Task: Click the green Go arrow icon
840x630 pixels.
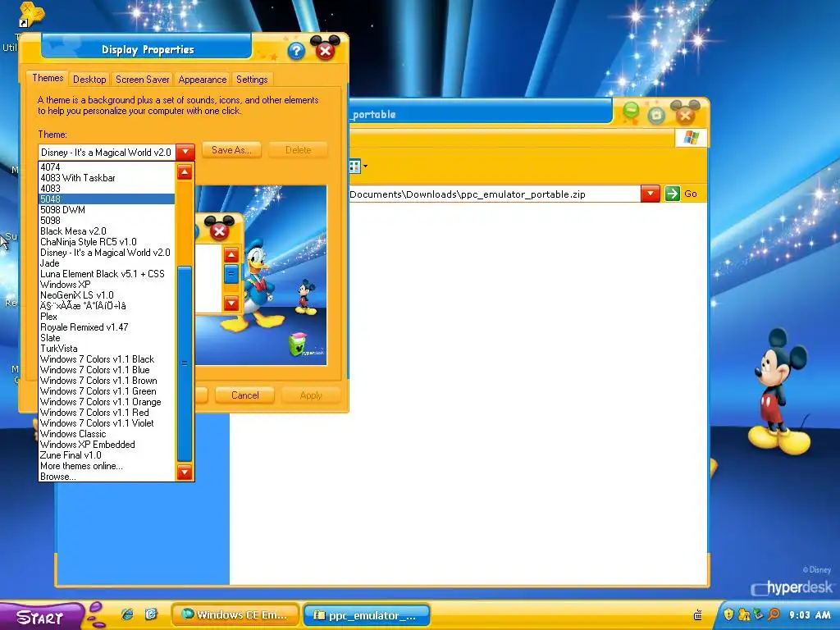Action: pyautogui.click(x=672, y=194)
